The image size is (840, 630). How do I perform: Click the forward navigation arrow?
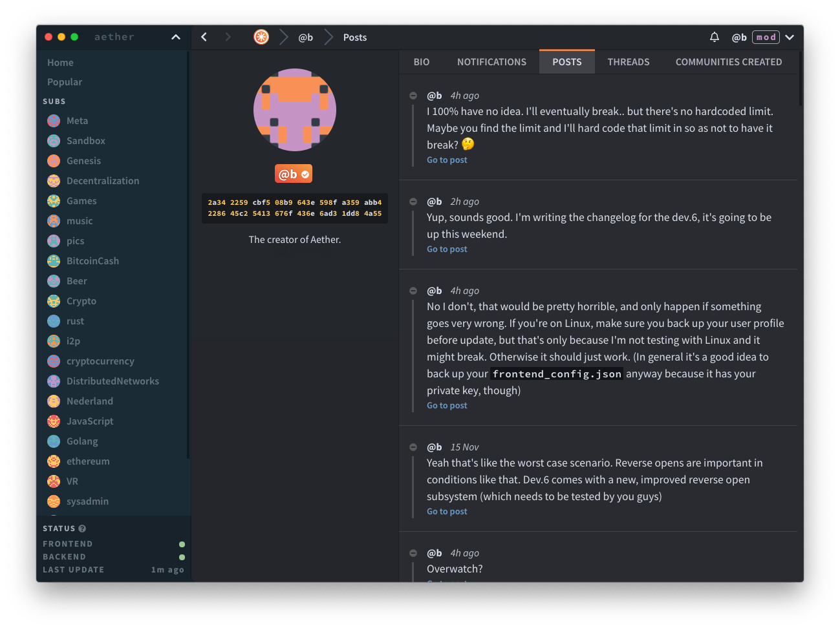(228, 37)
